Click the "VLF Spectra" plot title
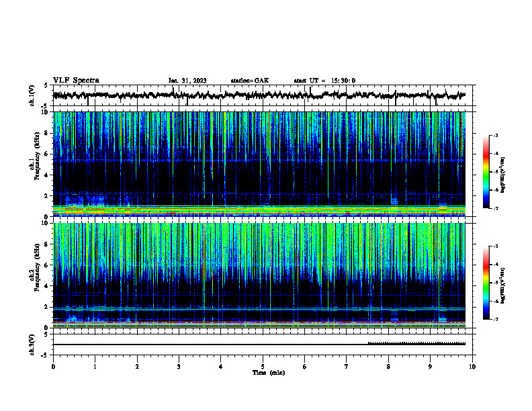The image size is (532, 411). (76, 80)
